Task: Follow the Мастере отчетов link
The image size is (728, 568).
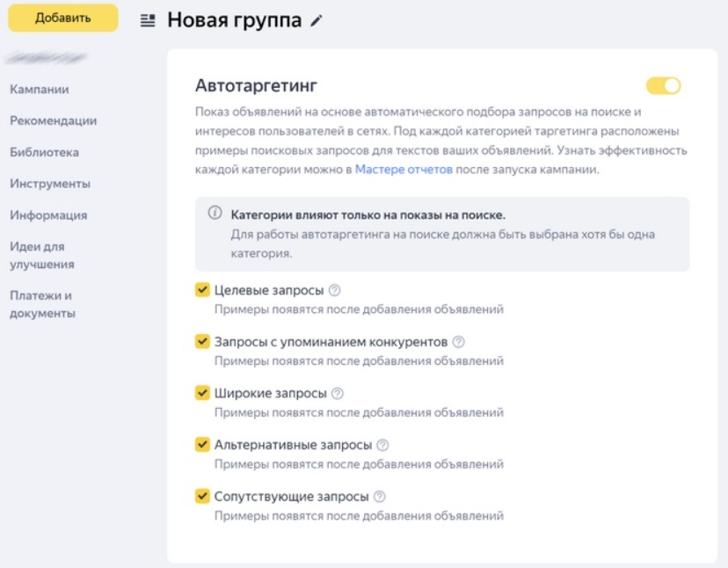Action: pos(404,170)
